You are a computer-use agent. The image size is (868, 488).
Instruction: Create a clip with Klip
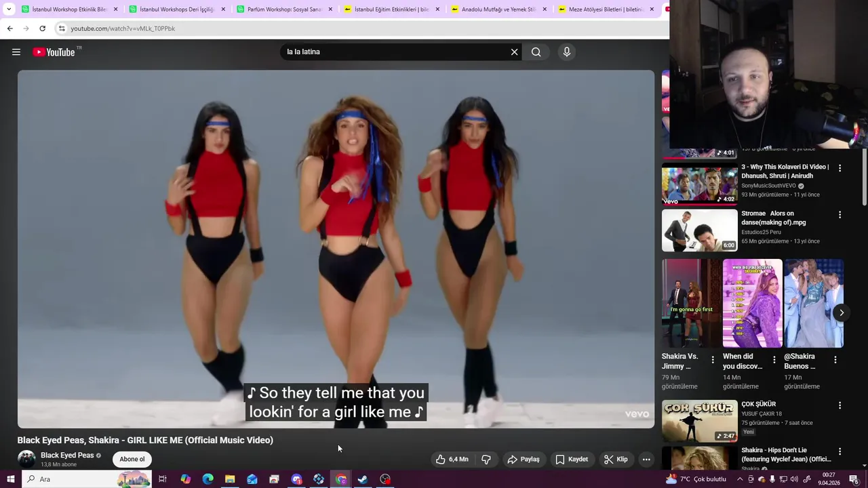pyautogui.click(x=616, y=459)
